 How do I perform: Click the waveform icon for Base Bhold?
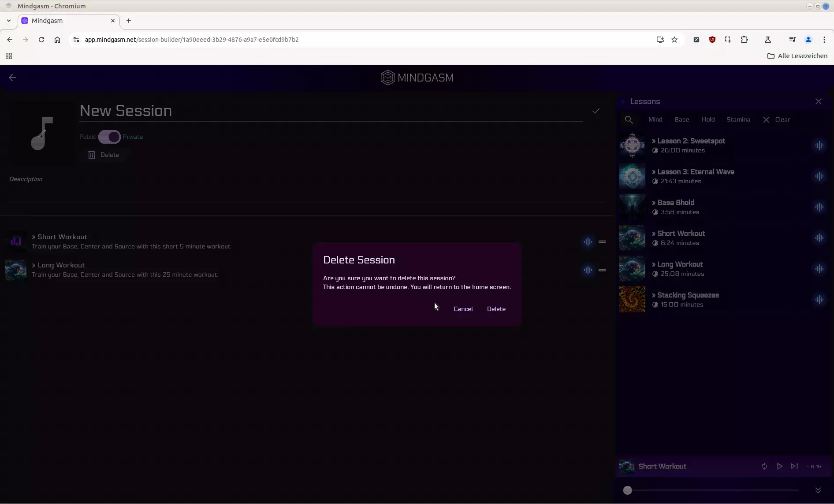coord(819,207)
